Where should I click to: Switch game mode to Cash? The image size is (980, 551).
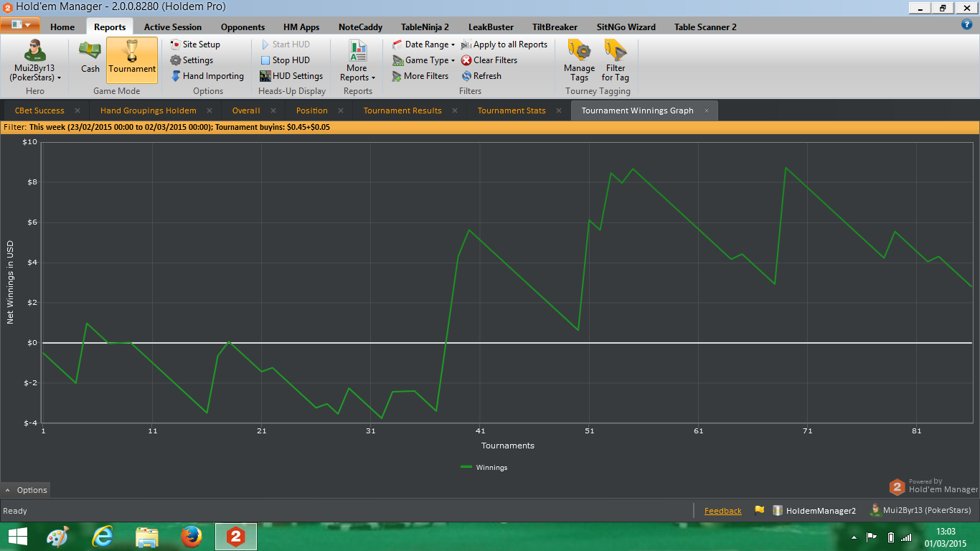click(x=90, y=58)
